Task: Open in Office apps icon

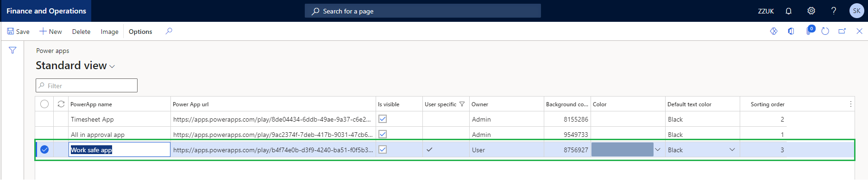Action: tap(791, 31)
